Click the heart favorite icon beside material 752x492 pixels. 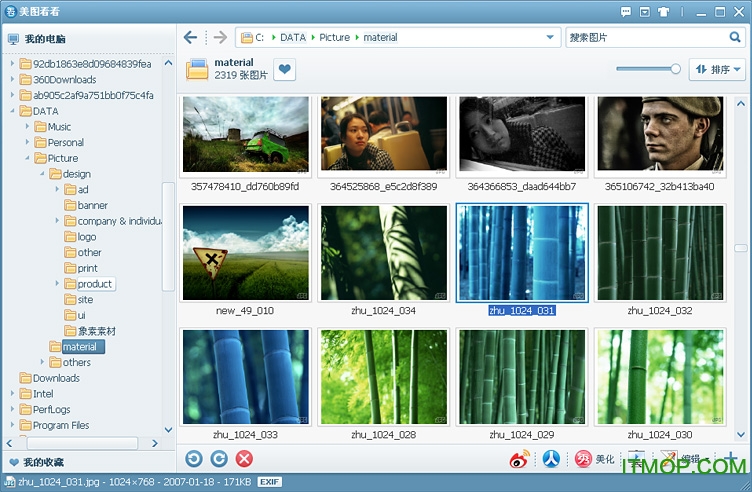(285, 70)
